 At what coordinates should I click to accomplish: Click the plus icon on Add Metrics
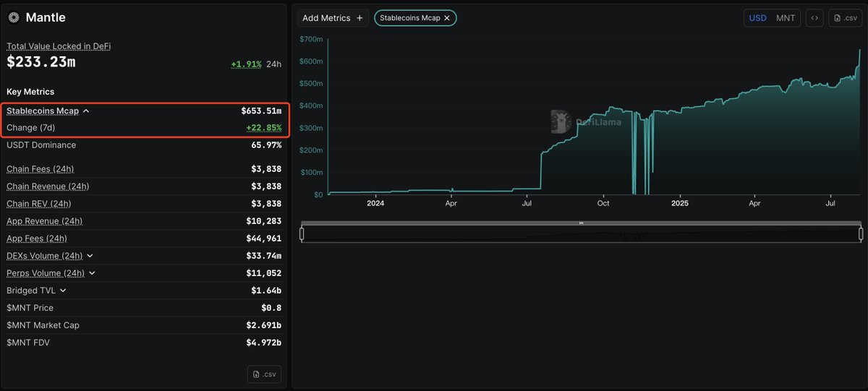pyautogui.click(x=359, y=18)
